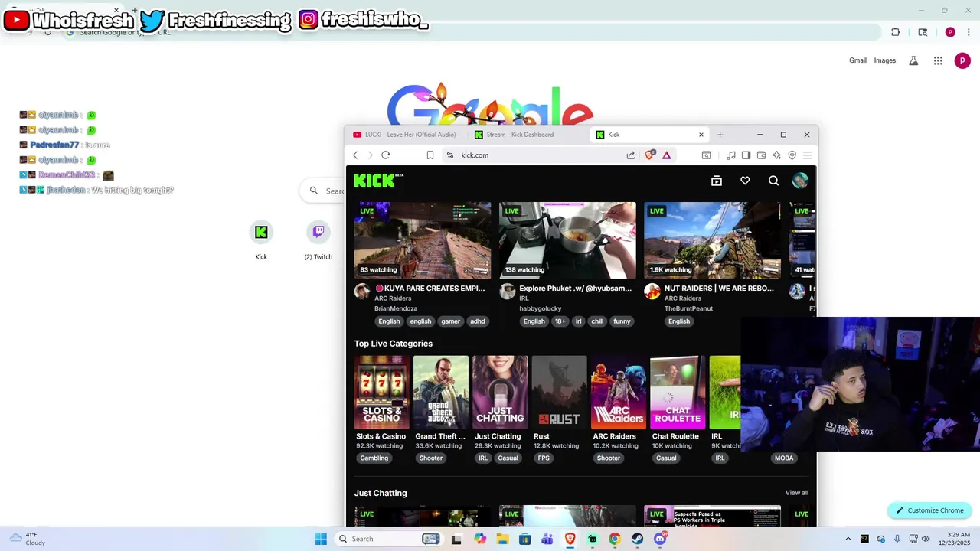Click the adhd tag
The image size is (980, 551).
(x=478, y=321)
